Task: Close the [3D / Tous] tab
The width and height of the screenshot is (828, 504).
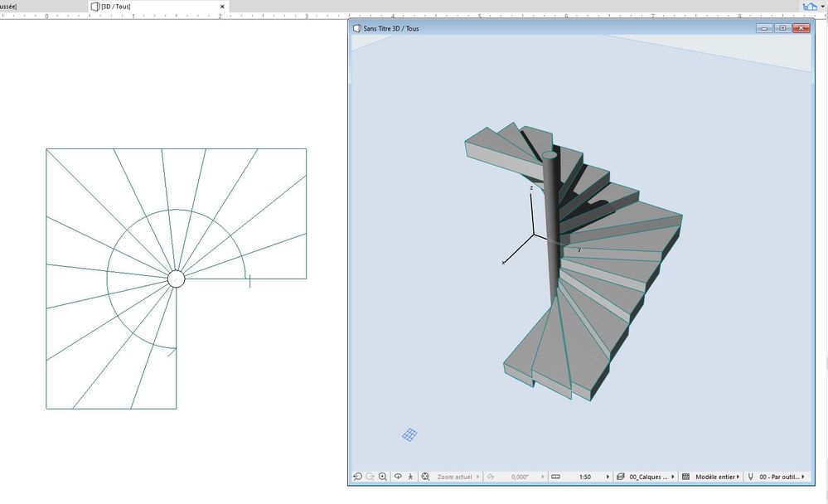Action: (x=222, y=6)
